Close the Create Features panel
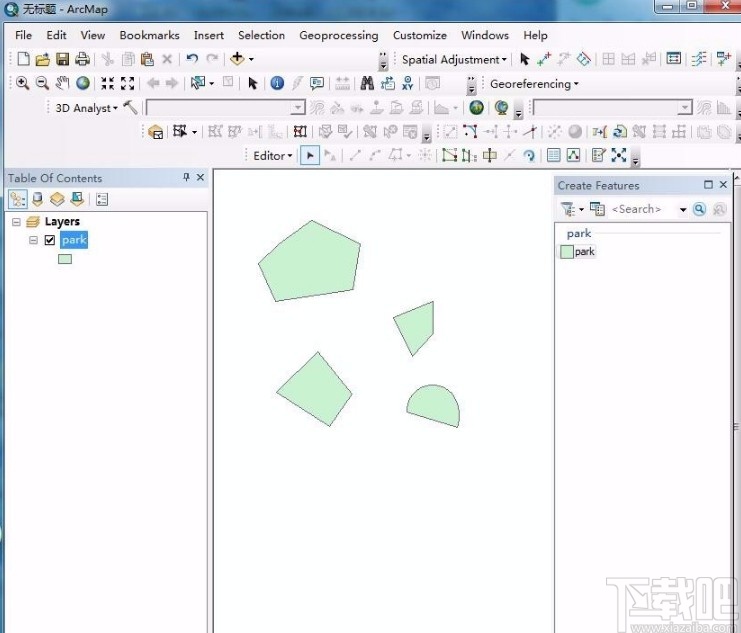Screen dimensions: 741x633 723,185
